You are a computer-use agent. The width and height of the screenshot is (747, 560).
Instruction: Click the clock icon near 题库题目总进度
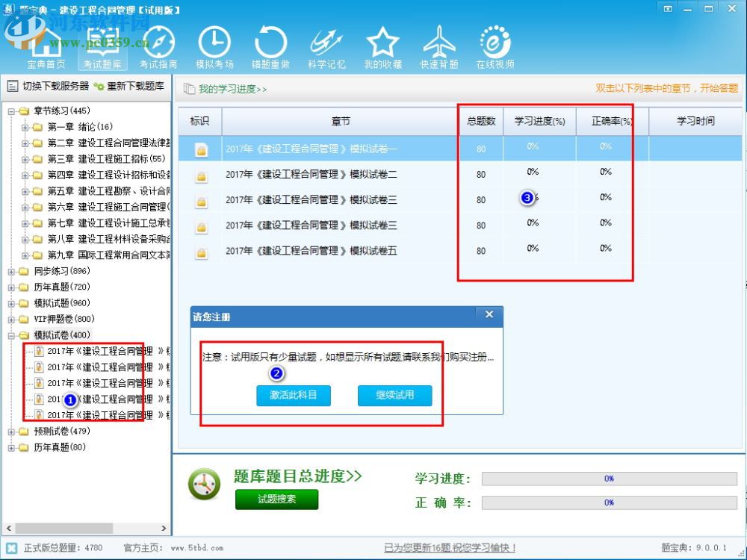202,484
